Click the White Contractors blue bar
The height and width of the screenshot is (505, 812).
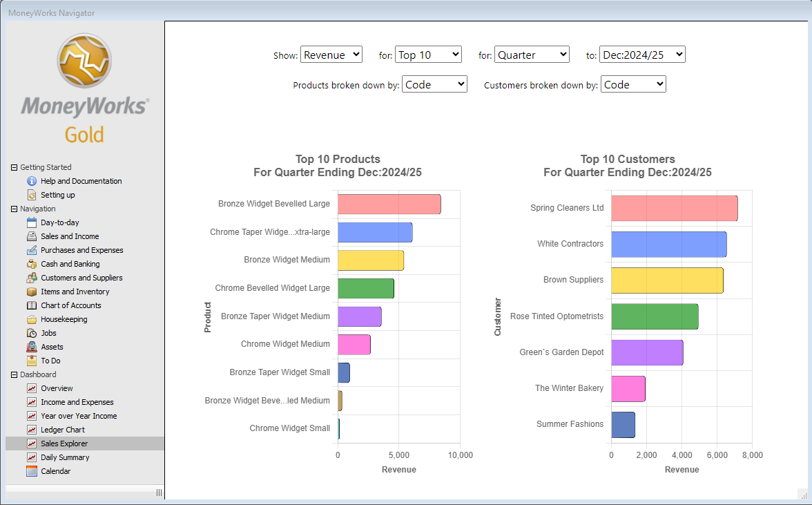tap(669, 245)
